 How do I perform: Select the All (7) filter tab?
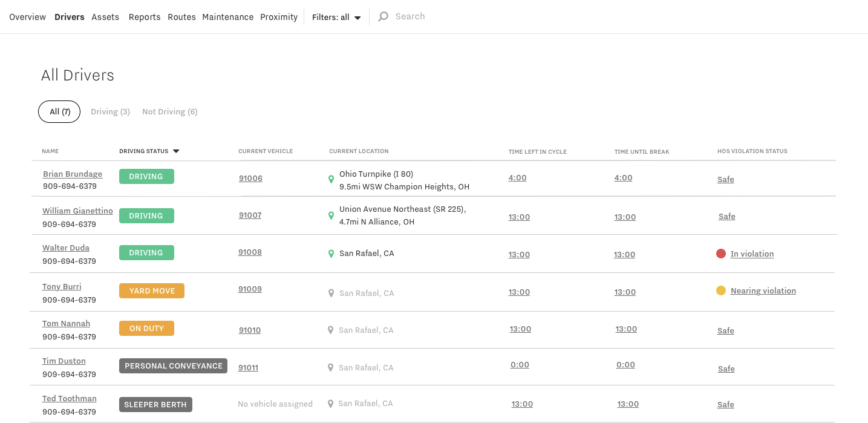tap(59, 111)
